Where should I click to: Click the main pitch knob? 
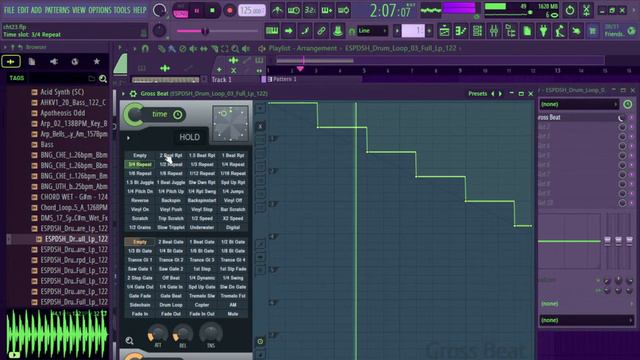coord(159,31)
